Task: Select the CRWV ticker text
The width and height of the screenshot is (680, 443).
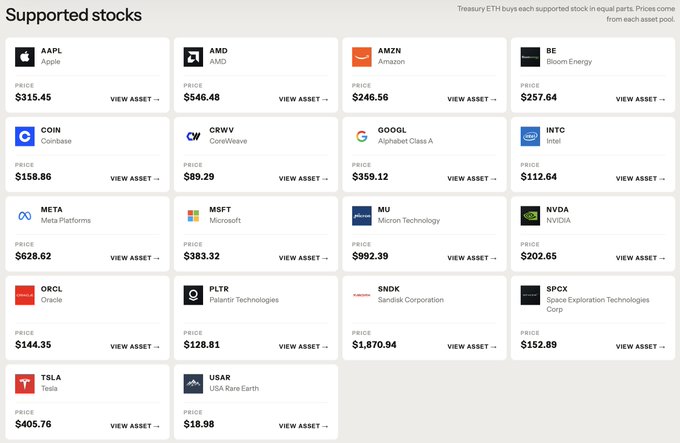Action: coord(222,130)
